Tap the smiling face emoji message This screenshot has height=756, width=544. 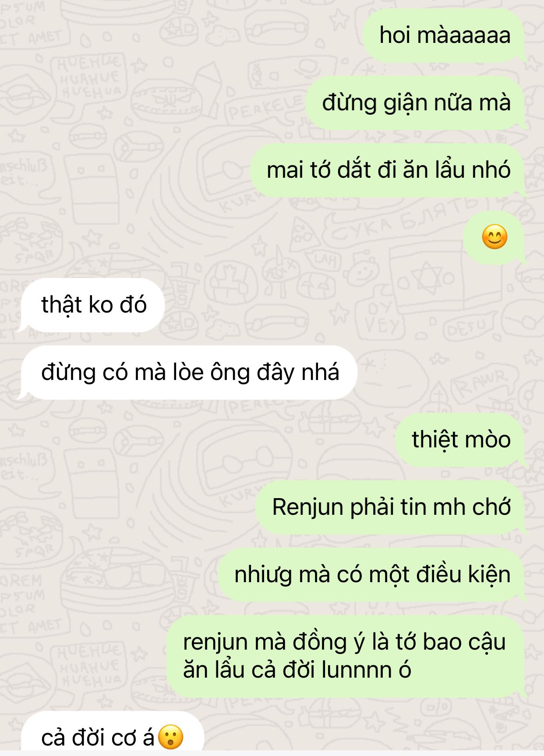[x=495, y=237]
